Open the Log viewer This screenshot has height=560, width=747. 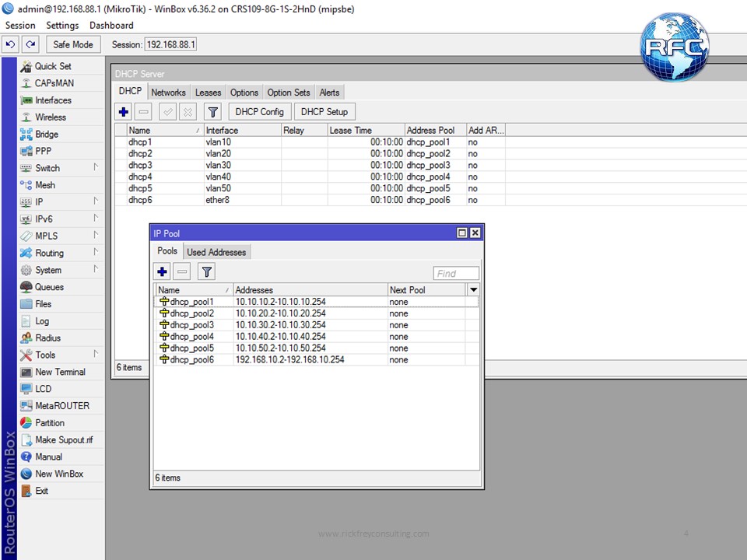click(x=42, y=320)
